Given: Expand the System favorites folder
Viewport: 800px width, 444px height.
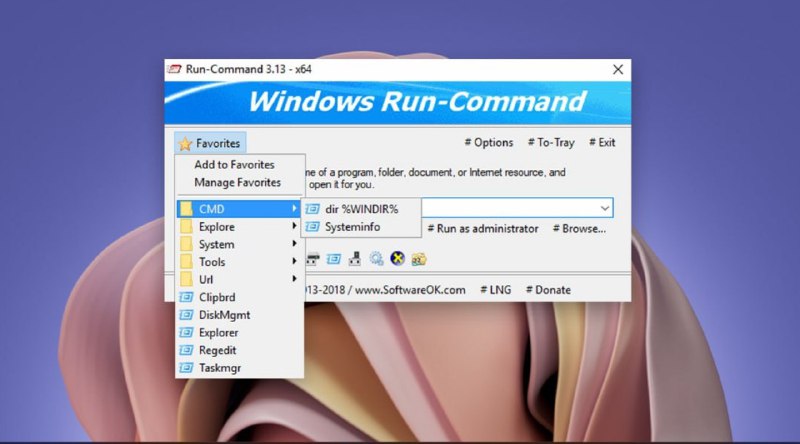Looking at the screenshot, I should point(238,244).
